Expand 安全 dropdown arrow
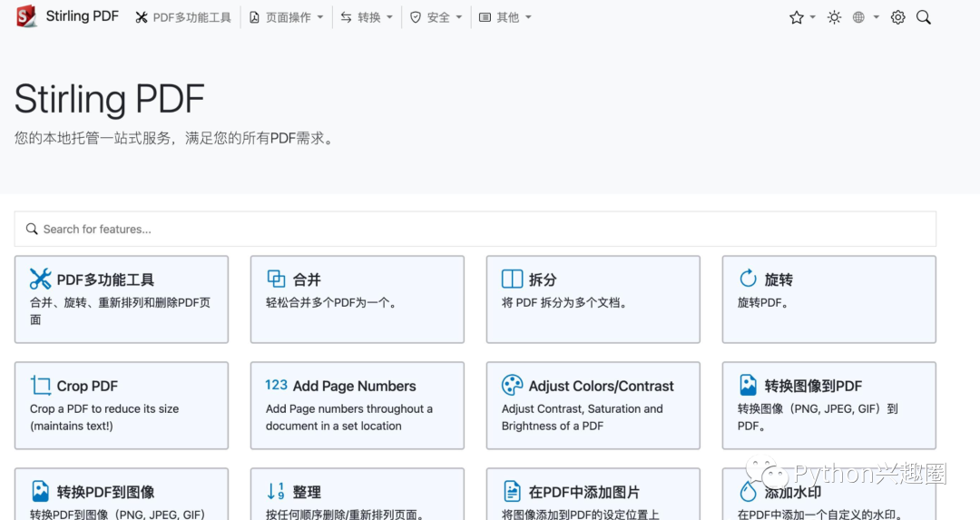 click(x=459, y=17)
